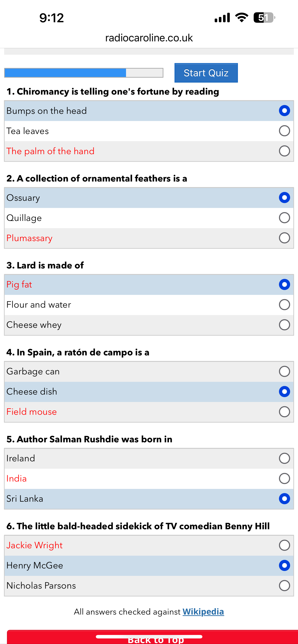Click the Start Quiz button
The image size is (298, 644).
coord(206,73)
